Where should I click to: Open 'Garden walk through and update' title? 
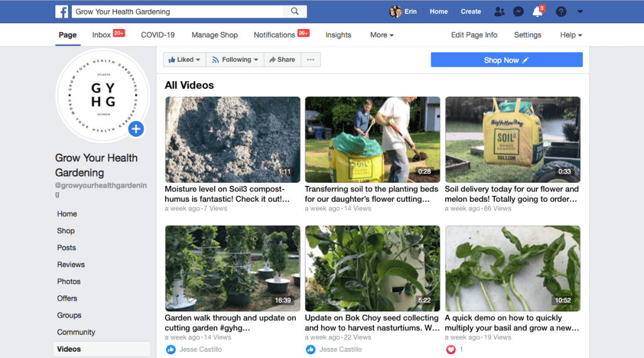(230, 323)
